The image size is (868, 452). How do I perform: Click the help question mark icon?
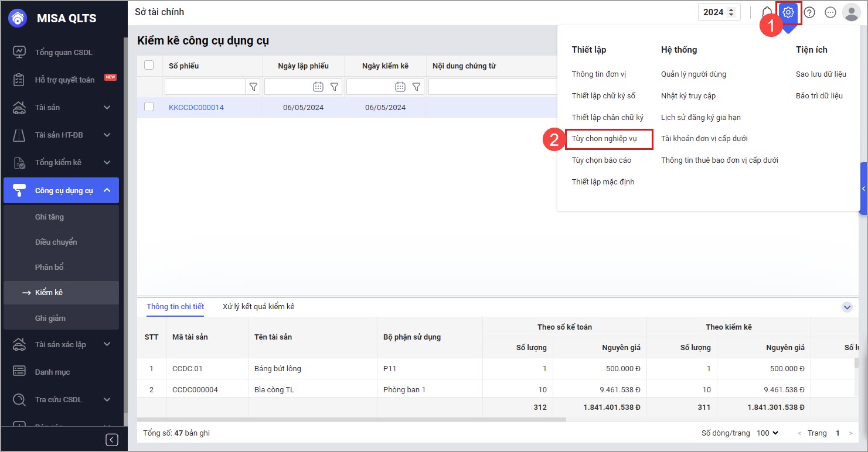pyautogui.click(x=809, y=12)
